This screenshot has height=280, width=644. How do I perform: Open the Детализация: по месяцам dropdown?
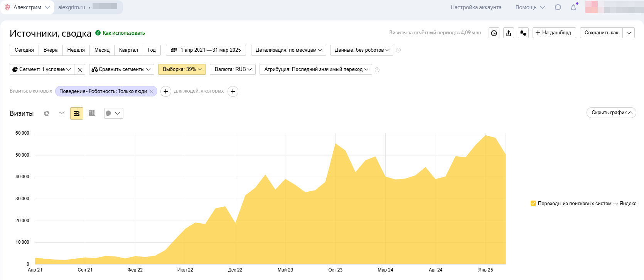click(288, 50)
